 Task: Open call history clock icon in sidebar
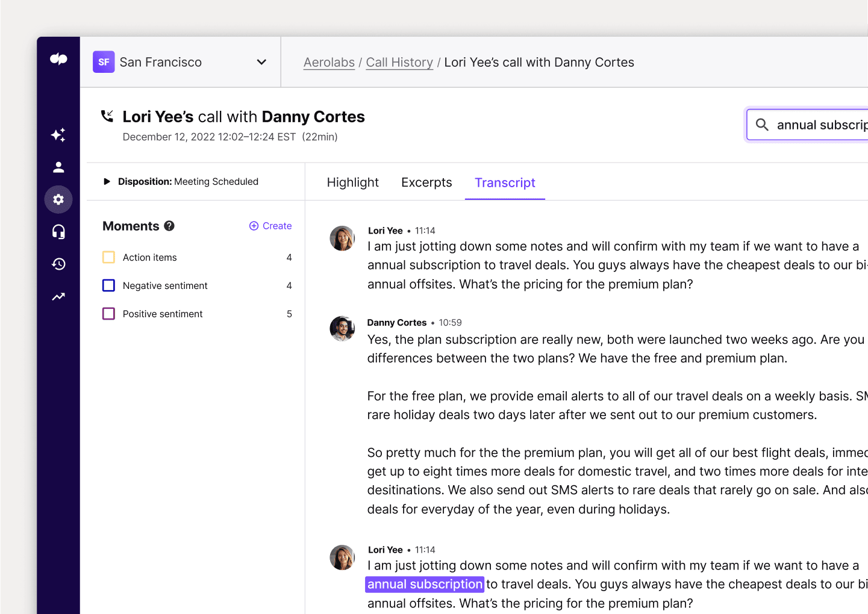click(x=58, y=264)
